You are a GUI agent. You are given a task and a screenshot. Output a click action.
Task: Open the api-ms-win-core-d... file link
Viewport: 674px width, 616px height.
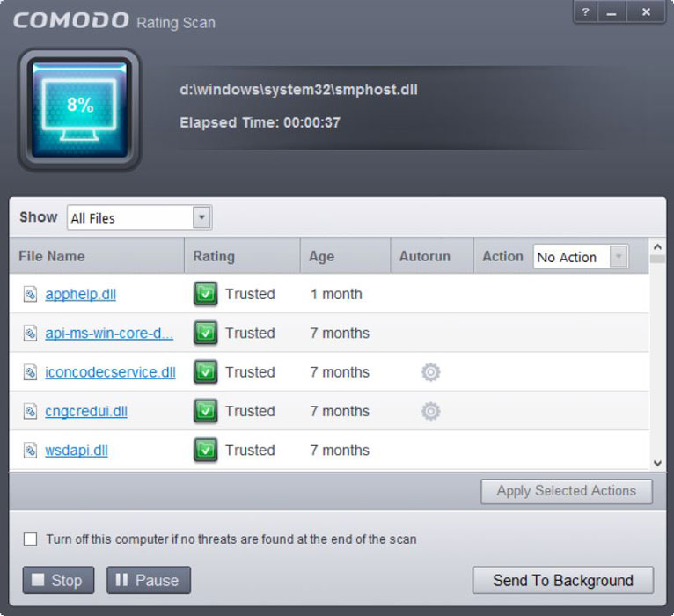[109, 334]
